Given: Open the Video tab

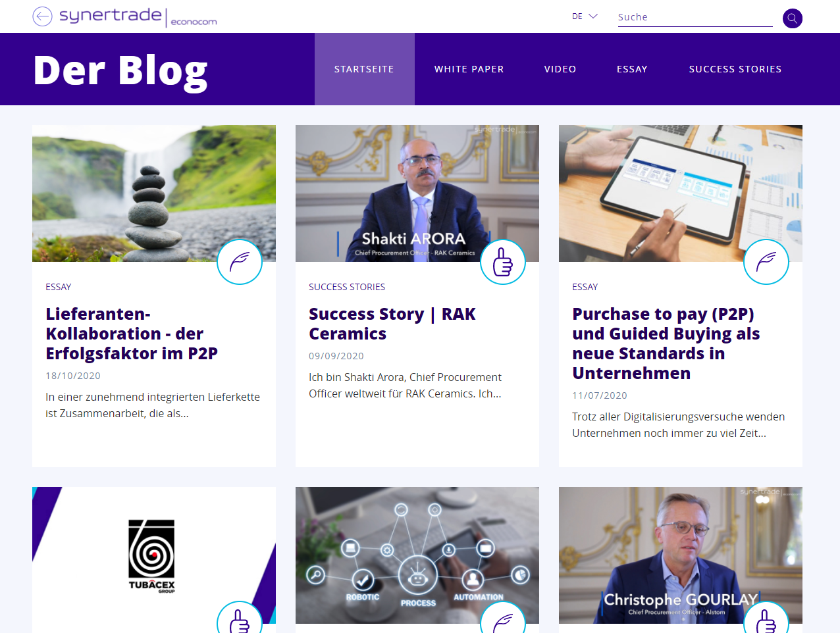Looking at the screenshot, I should tap(560, 69).
